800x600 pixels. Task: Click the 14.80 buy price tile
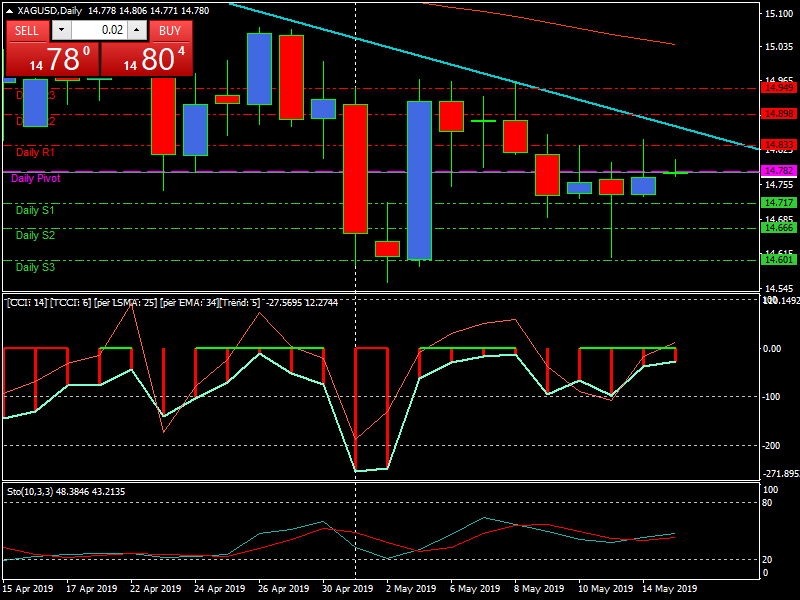click(x=147, y=59)
